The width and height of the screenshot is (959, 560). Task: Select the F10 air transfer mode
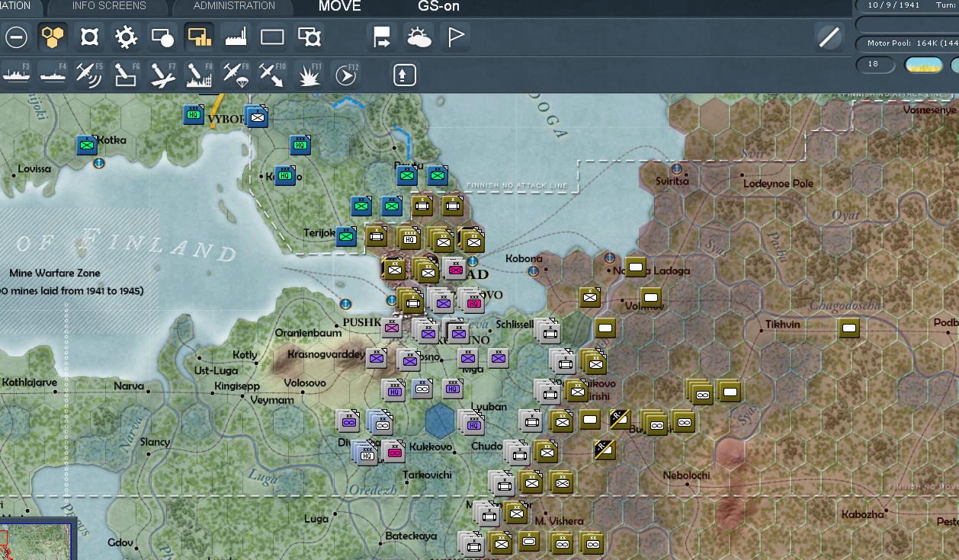click(x=272, y=75)
